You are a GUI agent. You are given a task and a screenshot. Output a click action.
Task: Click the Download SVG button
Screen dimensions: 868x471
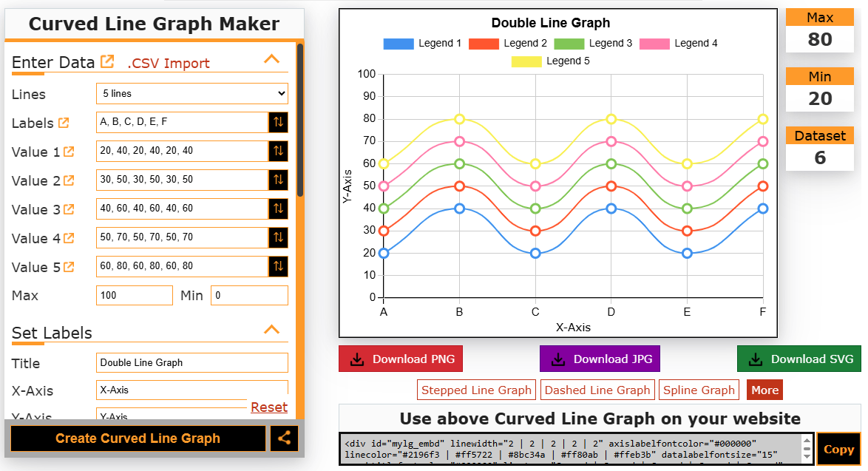point(799,359)
